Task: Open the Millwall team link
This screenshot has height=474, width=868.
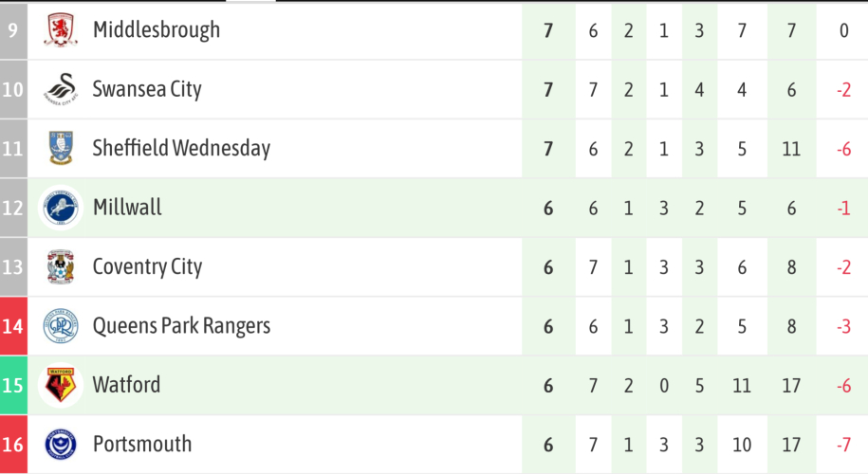Action: coord(127,208)
